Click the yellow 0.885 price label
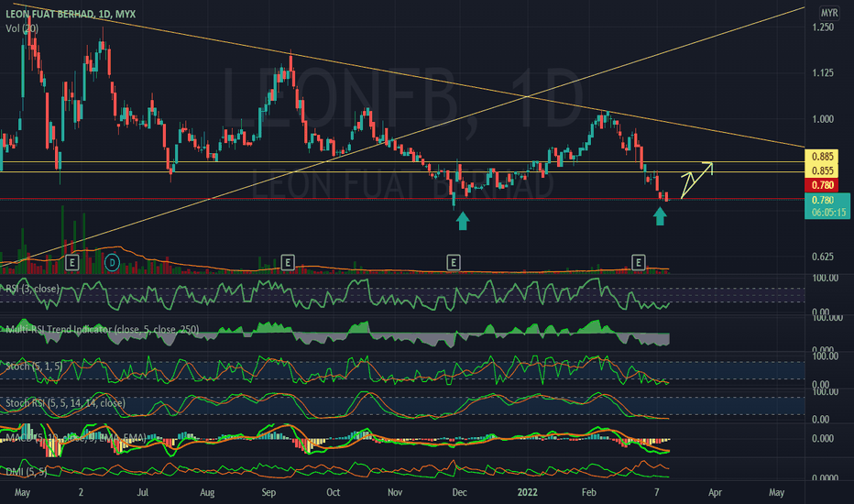This screenshot has width=854, height=504. coord(823,157)
